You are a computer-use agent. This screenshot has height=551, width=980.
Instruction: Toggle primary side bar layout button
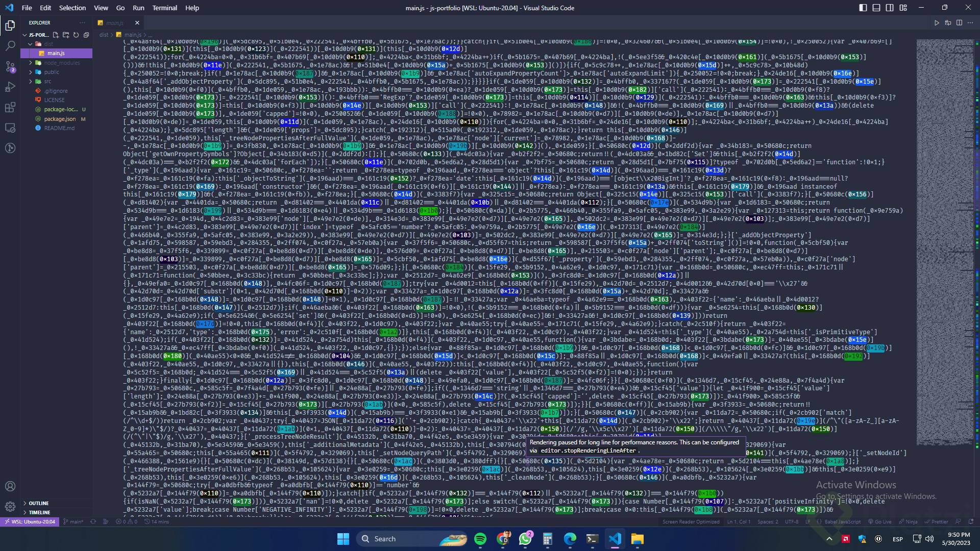point(863,8)
